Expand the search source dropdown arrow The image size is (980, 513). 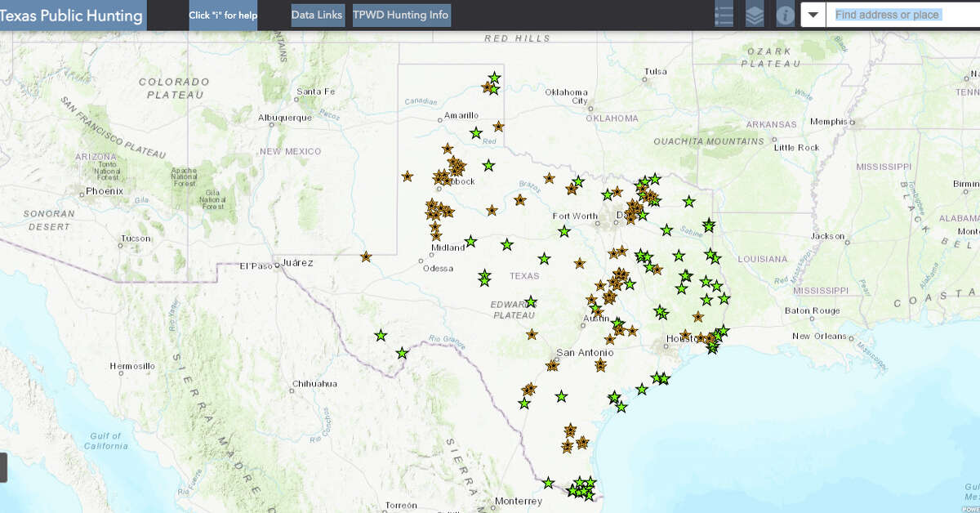pos(813,15)
